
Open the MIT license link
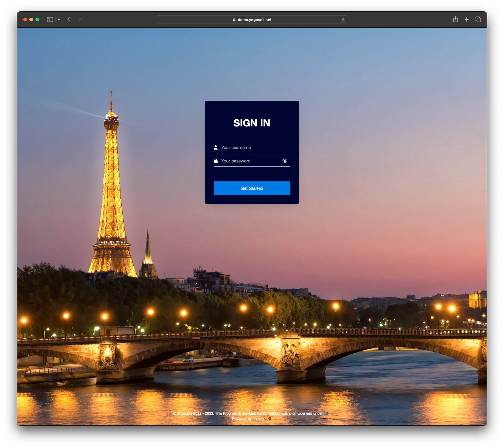coord(326,413)
